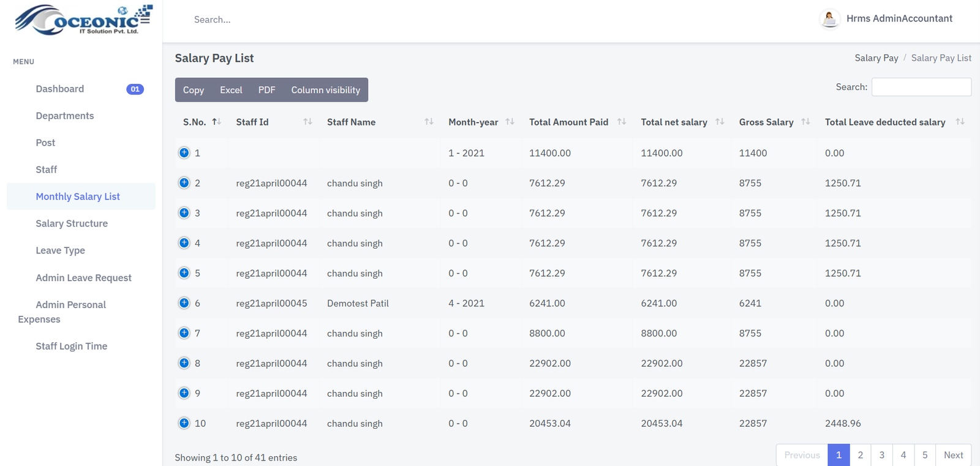The image size is (980, 466).
Task: Expand row 1 details with plus icon
Action: 184,152
